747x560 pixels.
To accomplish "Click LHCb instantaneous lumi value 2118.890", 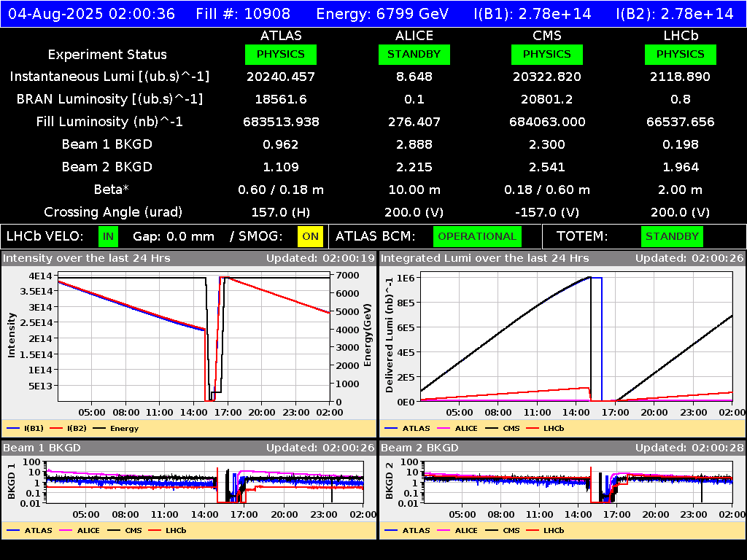I will 681,77.
